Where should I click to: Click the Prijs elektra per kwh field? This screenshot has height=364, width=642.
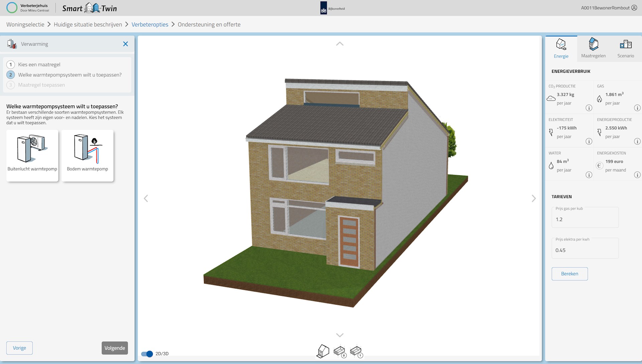point(585,248)
